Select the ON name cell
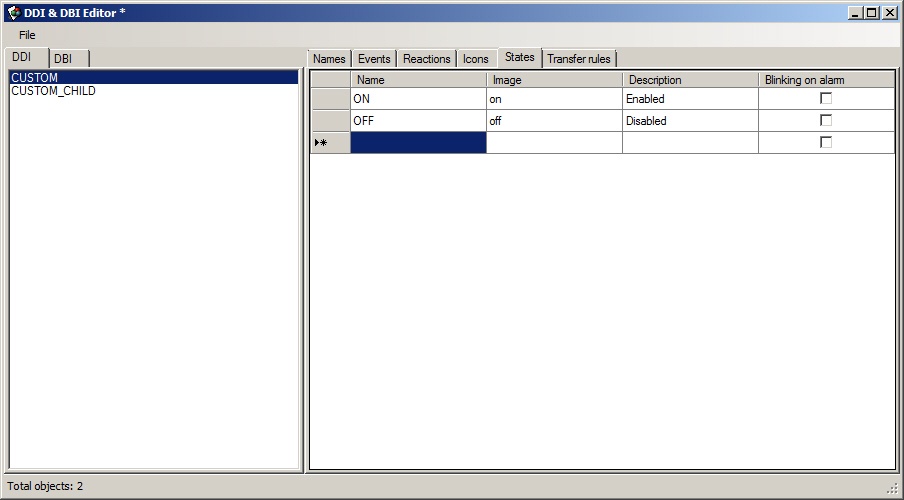The image size is (904, 500). coord(419,99)
